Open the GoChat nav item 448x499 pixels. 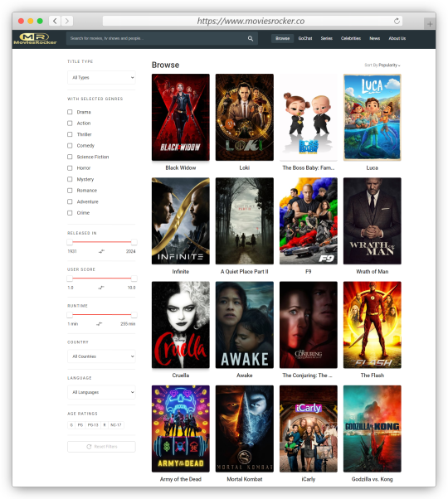tap(305, 38)
